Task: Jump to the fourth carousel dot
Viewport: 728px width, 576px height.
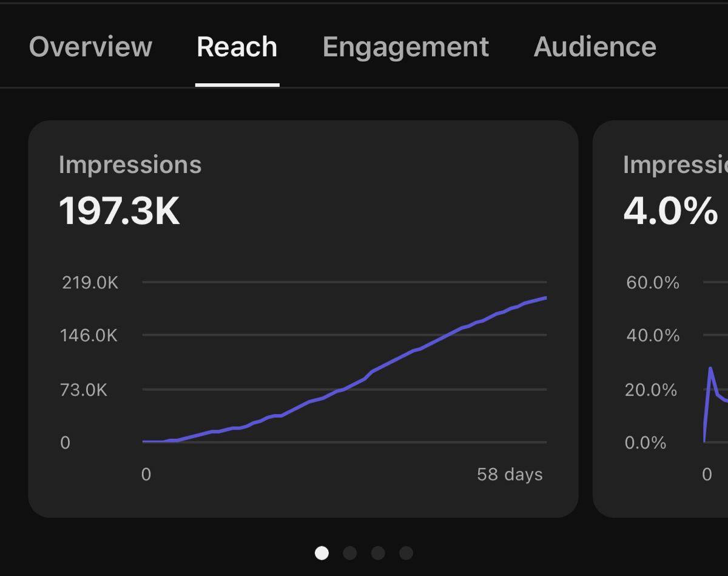Action: point(406,553)
